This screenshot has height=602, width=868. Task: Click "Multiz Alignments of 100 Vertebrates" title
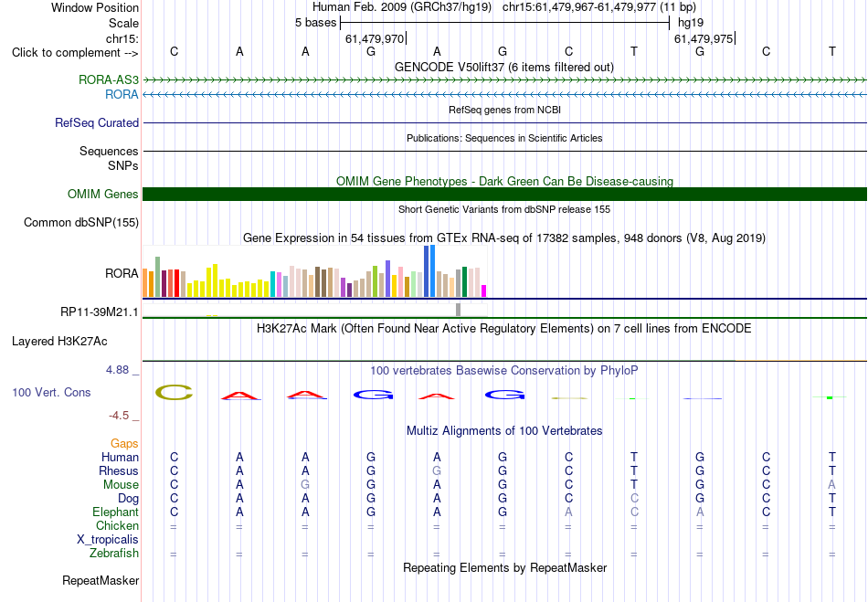point(504,430)
